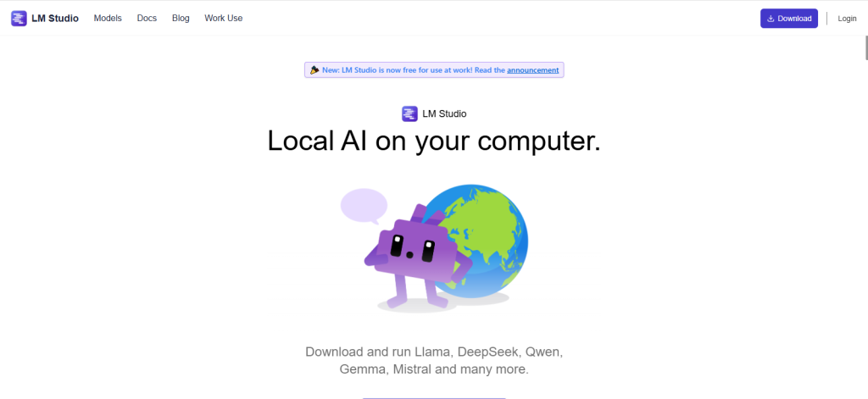Click the page's vertical scrollbar thumb

[x=865, y=47]
